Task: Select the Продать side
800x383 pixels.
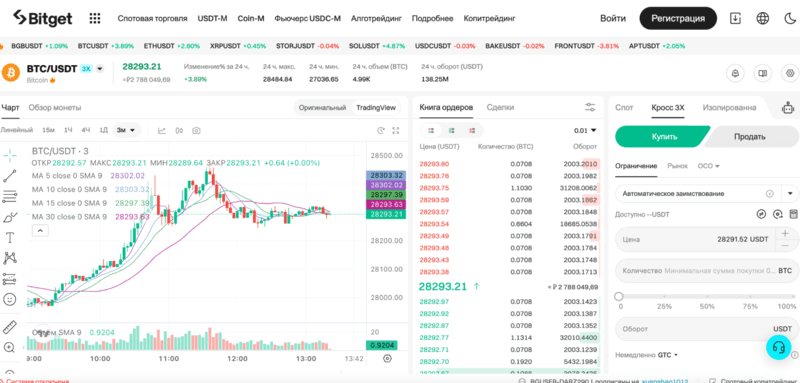Action: click(x=750, y=137)
